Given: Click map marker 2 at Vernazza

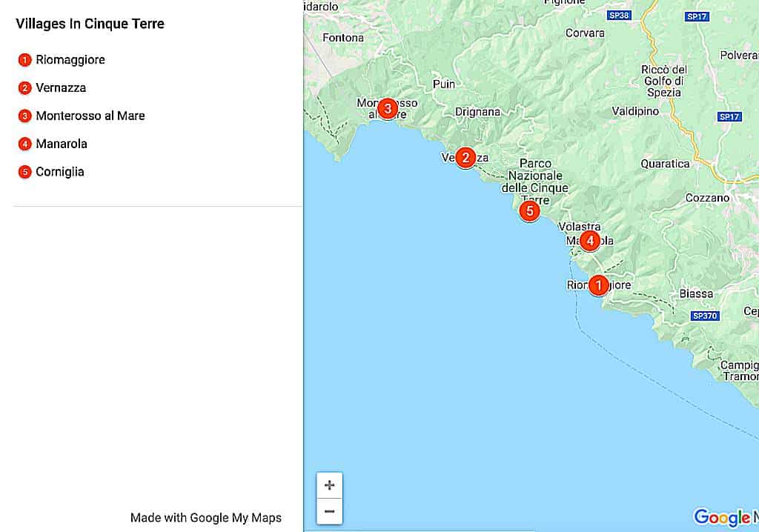Looking at the screenshot, I should coord(465,158).
